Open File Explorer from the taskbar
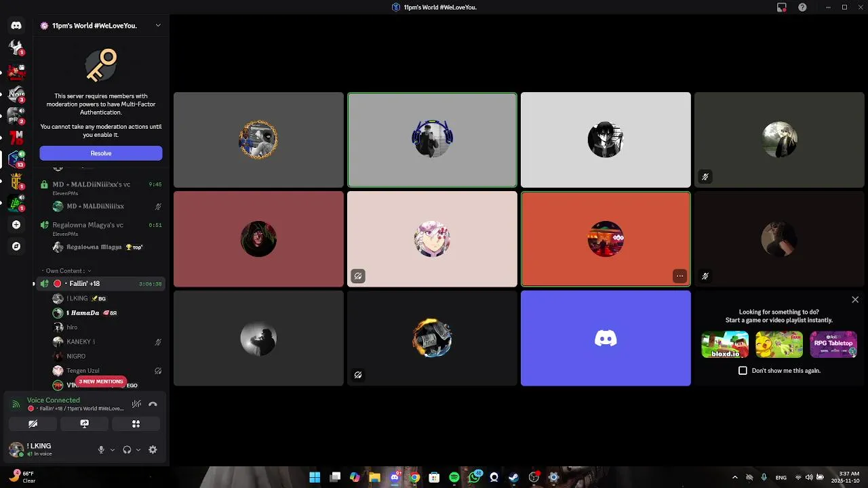 click(x=374, y=477)
